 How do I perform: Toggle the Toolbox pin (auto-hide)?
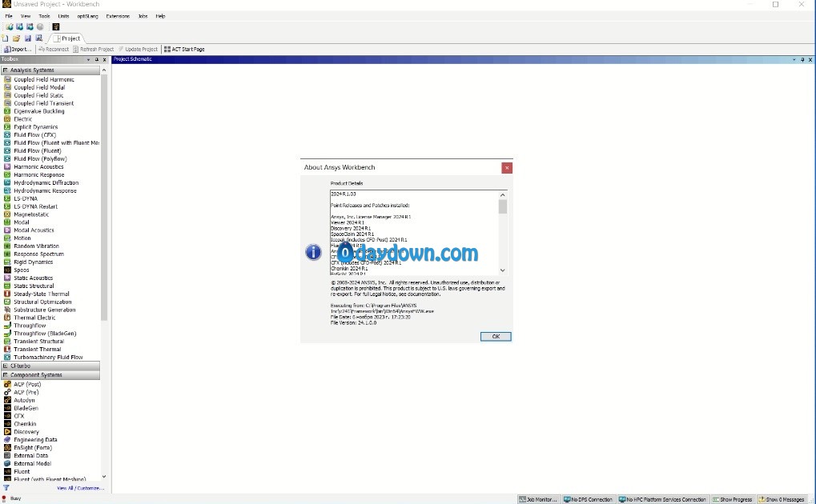tap(96, 60)
